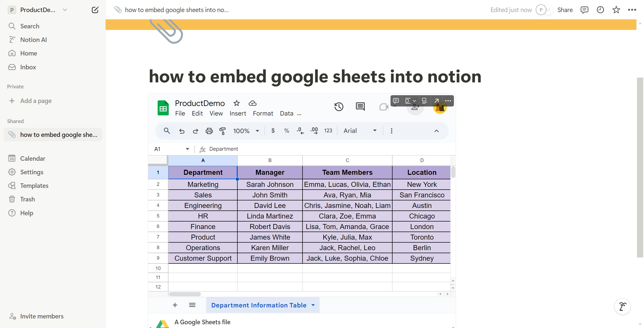Image resolution: width=644 pixels, height=328 pixels.
Task: Decrease decimal places
Action: click(x=300, y=131)
